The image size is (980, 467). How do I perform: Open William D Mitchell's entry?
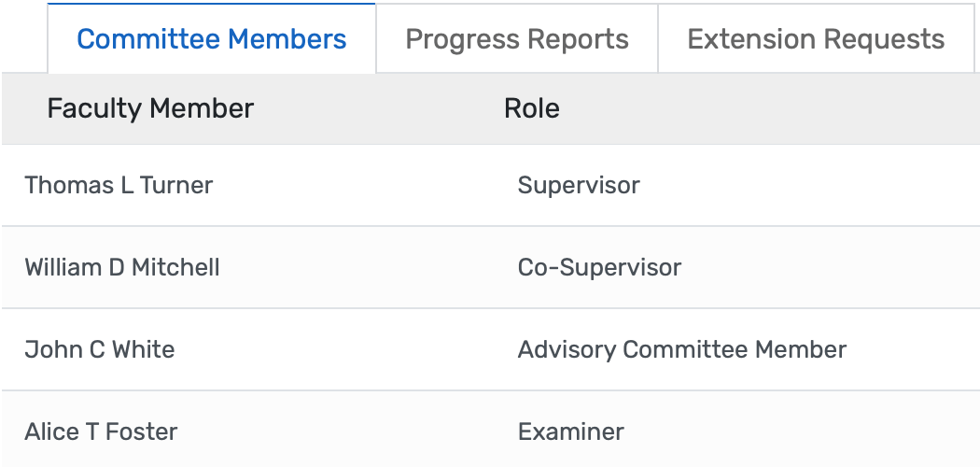pyautogui.click(x=122, y=267)
